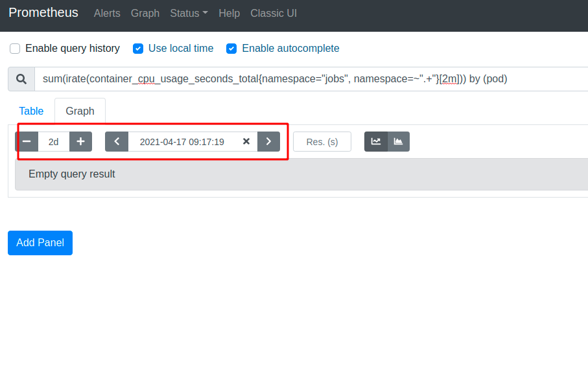The width and height of the screenshot is (588, 368).
Task: Click the Enable query history label text
Action: pyautogui.click(x=73, y=49)
